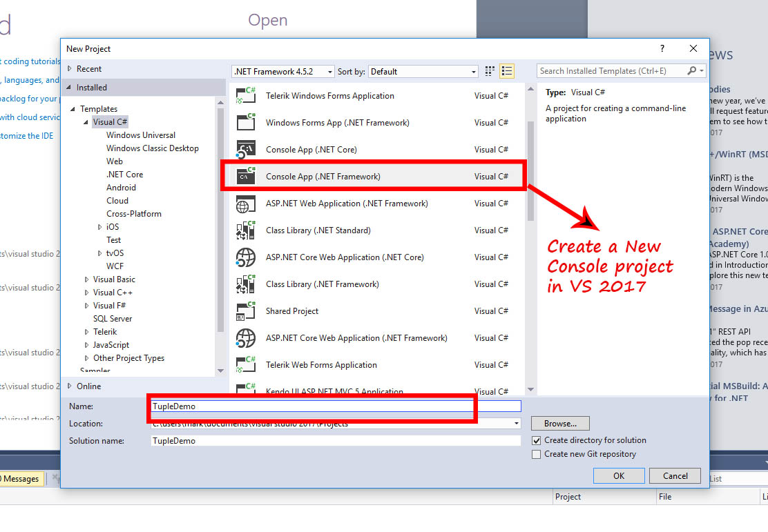The height and width of the screenshot is (532, 768).
Task: Click the Windows Forms App template icon
Action: click(x=246, y=122)
